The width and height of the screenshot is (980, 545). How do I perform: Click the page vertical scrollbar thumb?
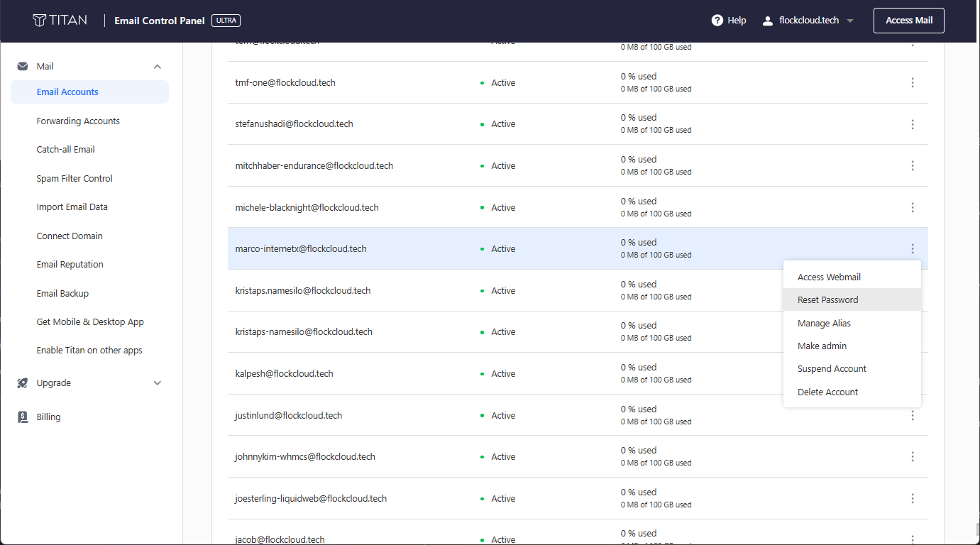[977, 529]
